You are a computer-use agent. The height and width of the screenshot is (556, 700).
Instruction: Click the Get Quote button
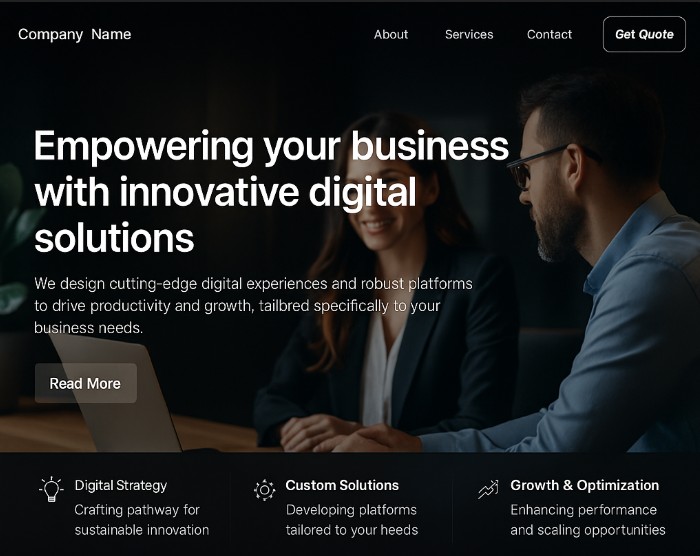tap(644, 34)
